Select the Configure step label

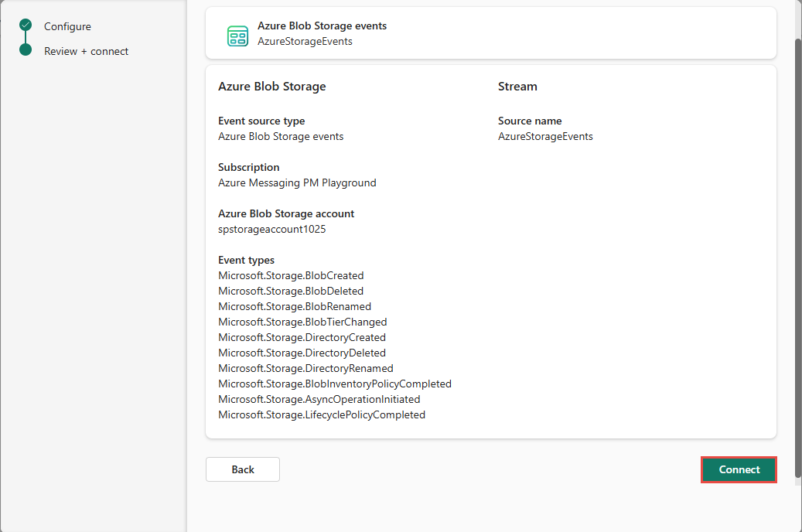pyautogui.click(x=67, y=26)
